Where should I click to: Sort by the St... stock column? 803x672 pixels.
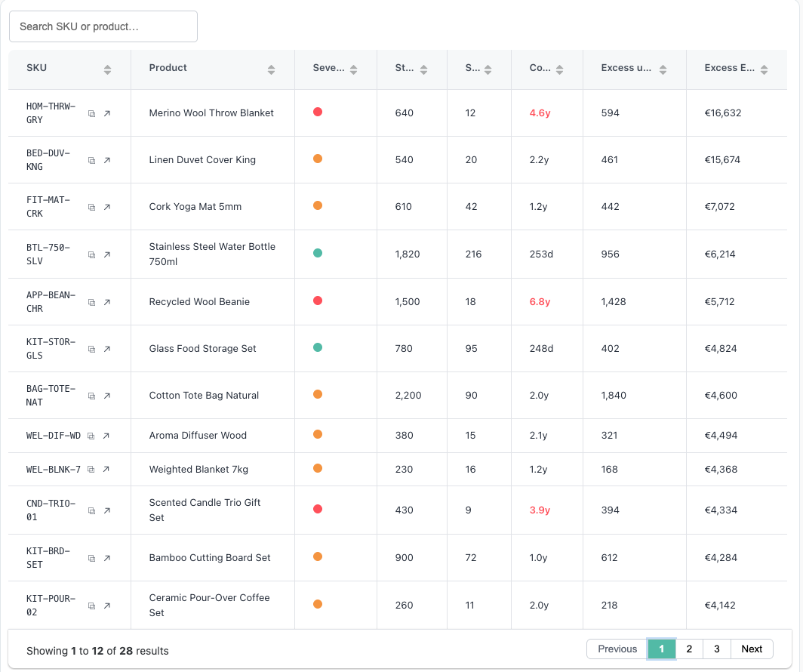[423, 69]
